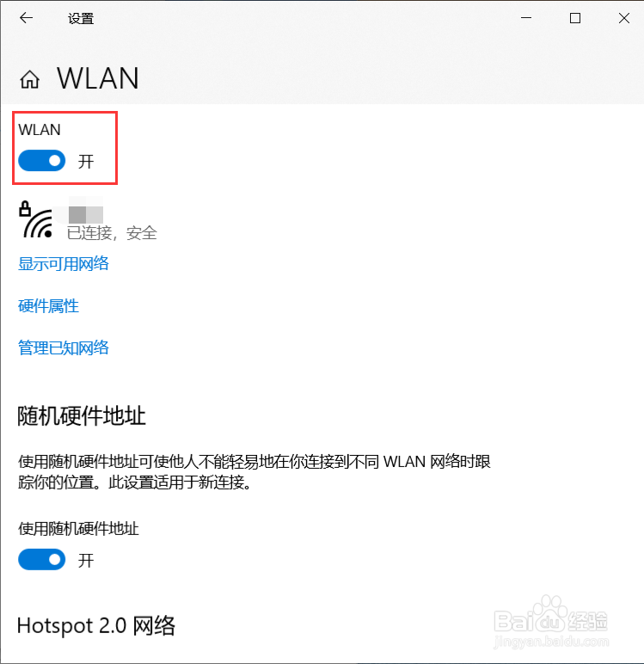Screen dimensions: 644x664
Task: Disable the random hardware address toggle
Action: pyautogui.click(x=41, y=560)
